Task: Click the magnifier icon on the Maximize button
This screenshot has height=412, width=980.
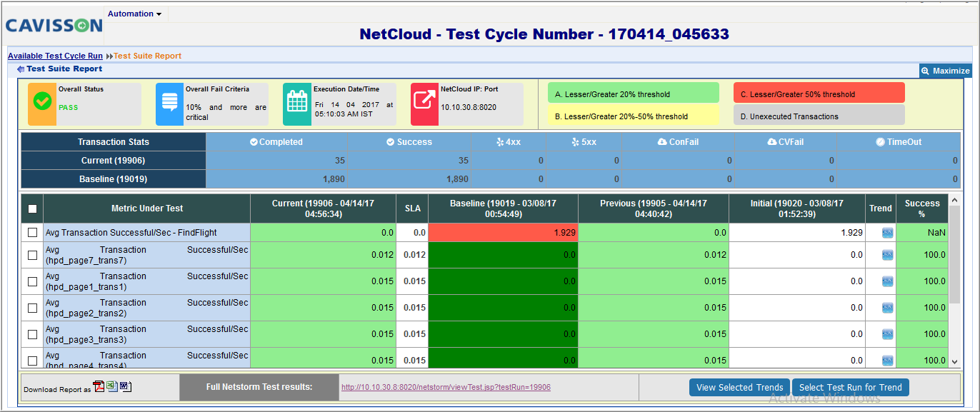Action: point(926,71)
